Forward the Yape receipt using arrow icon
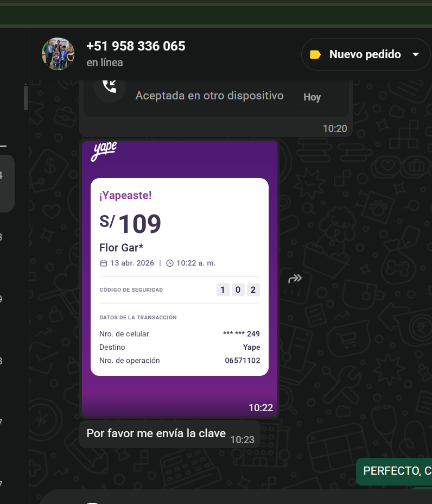432x504 pixels. 295,279
